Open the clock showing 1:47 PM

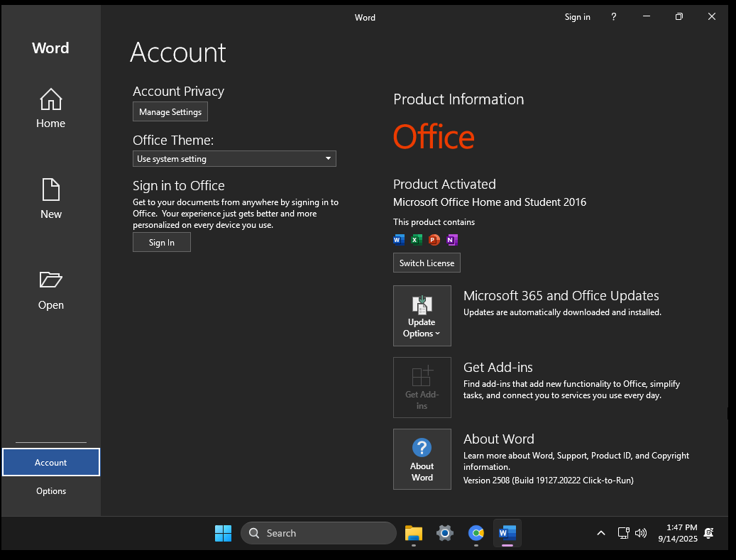click(677, 533)
